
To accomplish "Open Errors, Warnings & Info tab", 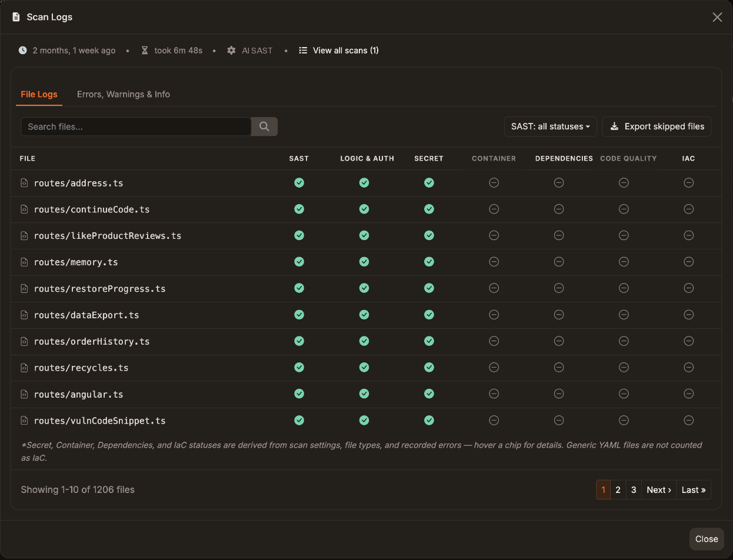I will (124, 94).
